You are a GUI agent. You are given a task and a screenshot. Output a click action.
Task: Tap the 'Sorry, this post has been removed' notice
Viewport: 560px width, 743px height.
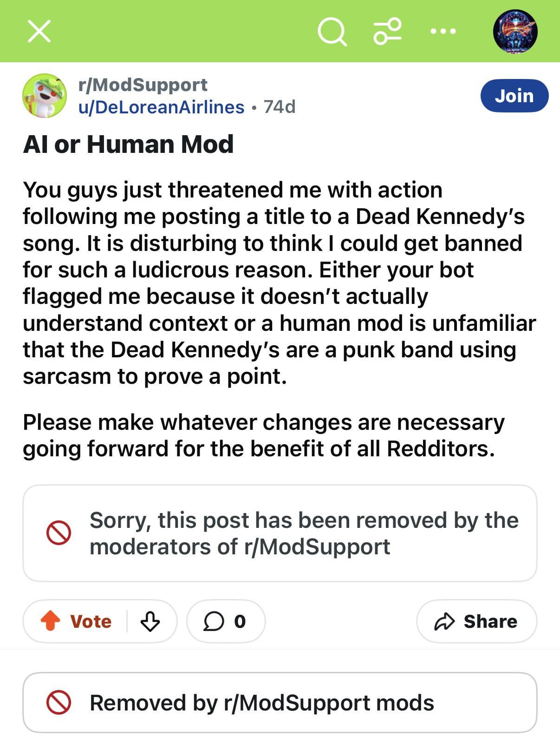click(x=304, y=533)
